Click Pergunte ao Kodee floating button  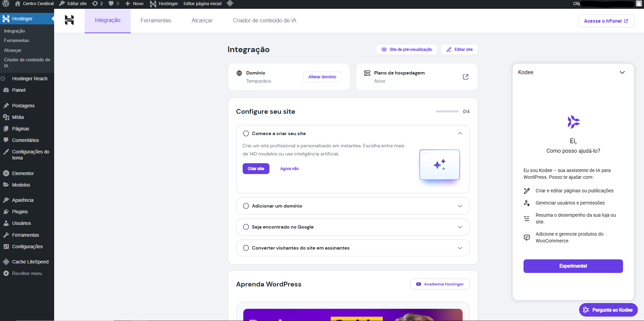click(608, 310)
